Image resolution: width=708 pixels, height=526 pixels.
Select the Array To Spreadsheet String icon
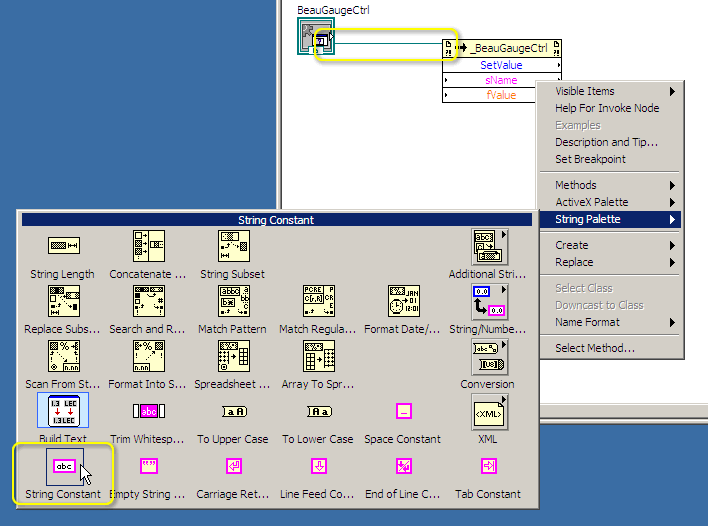pyautogui.click(x=318, y=356)
